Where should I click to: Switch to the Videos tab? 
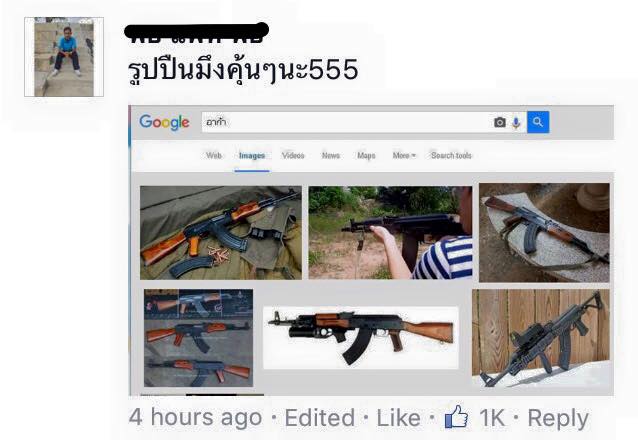click(x=293, y=155)
